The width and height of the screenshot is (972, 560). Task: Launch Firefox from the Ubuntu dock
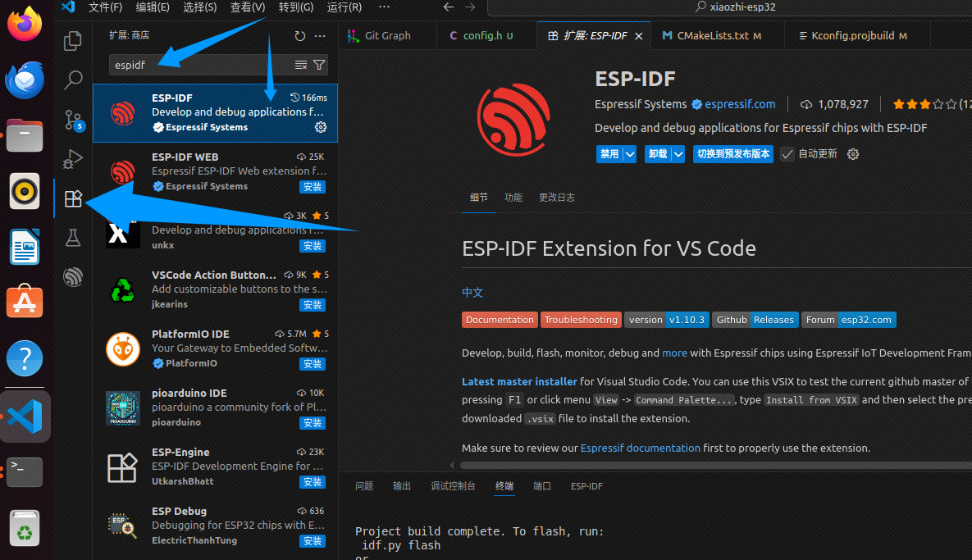tap(25, 24)
